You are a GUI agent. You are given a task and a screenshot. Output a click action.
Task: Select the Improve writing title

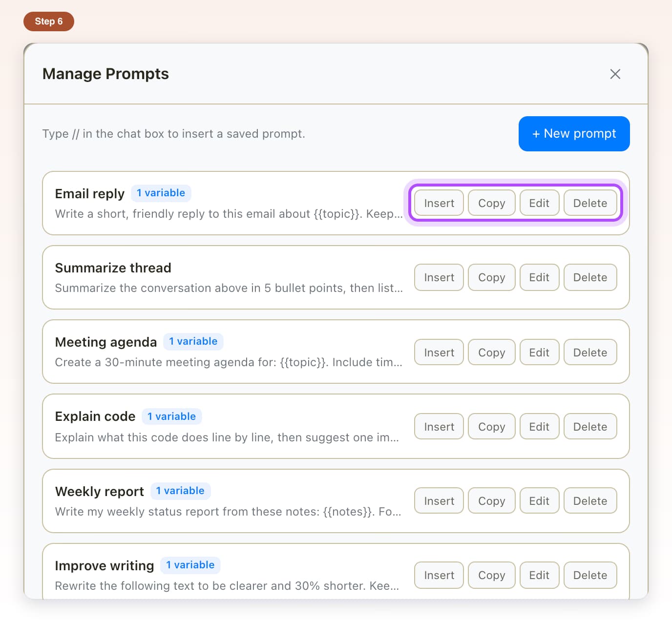(x=104, y=565)
